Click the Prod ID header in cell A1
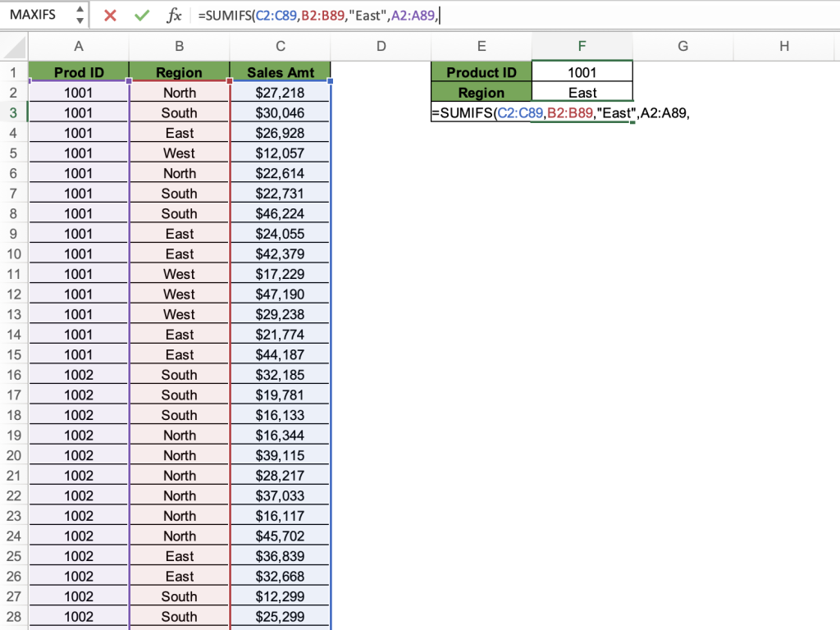840x630 pixels. click(x=79, y=72)
